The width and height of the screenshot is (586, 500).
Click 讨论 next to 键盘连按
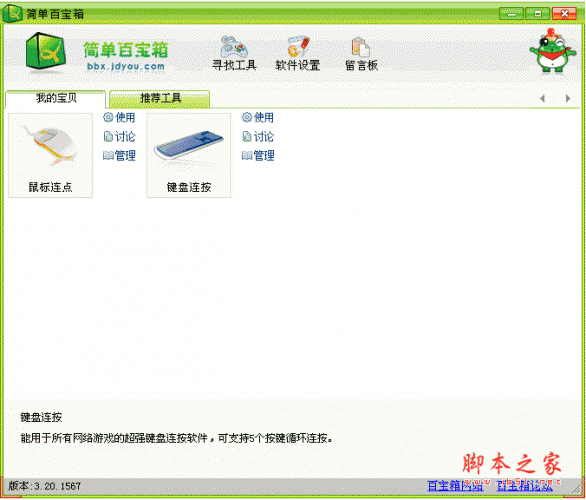pyautogui.click(x=258, y=136)
